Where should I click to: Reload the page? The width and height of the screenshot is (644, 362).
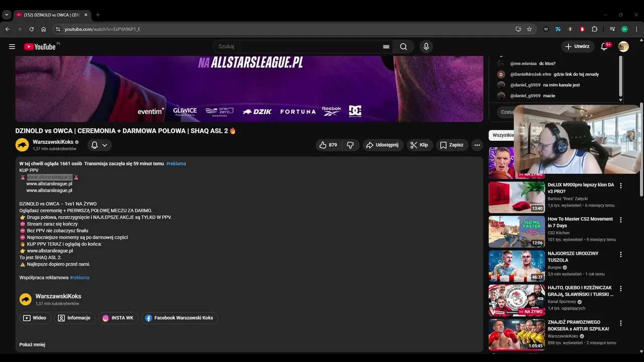[x=31, y=29]
